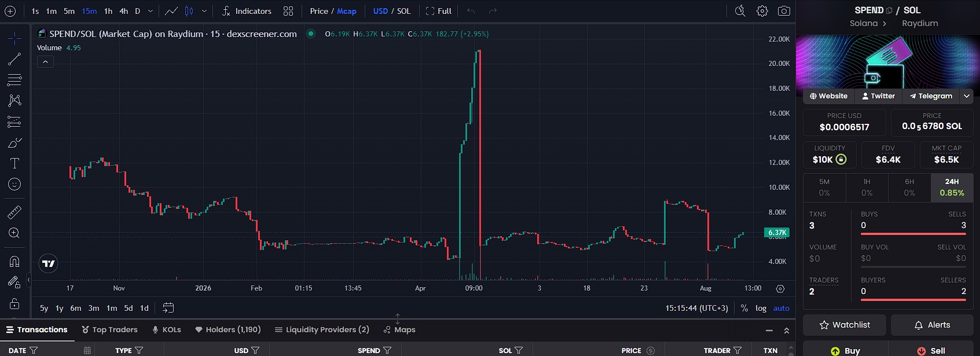Screen dimensions: 980x356
Task: Open the Indicators menu
Action: coord(247,11)
